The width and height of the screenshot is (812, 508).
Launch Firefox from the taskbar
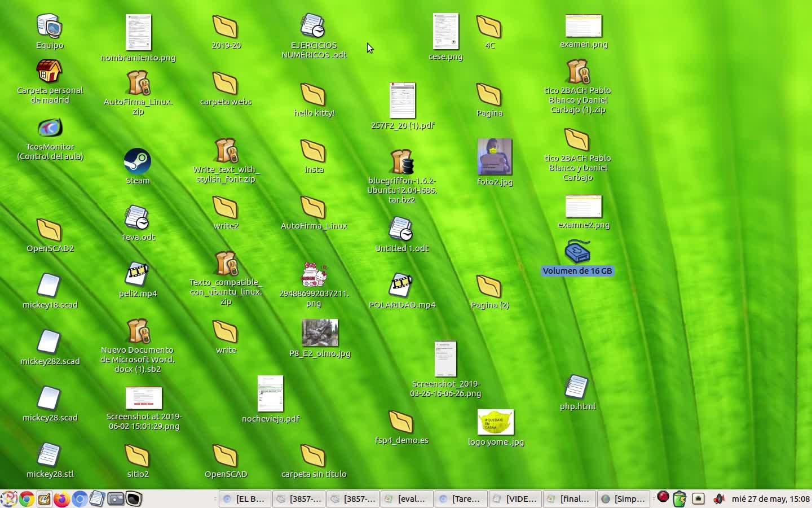(x=61, y=499)
